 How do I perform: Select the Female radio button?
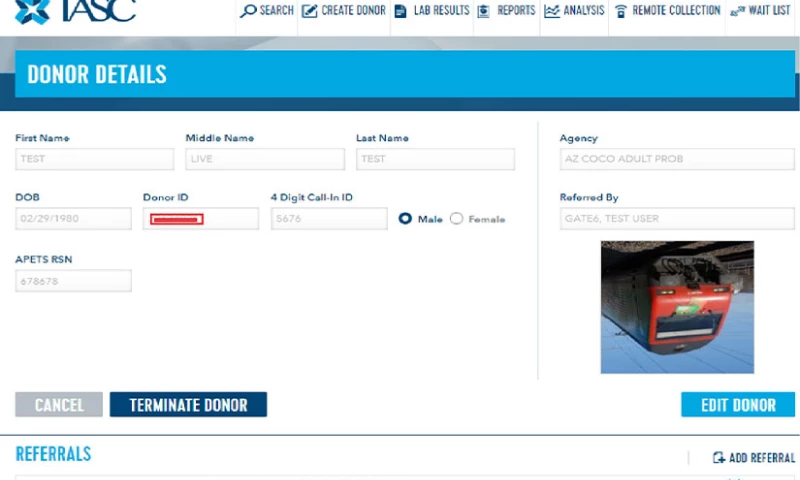(x=456, y=219)
